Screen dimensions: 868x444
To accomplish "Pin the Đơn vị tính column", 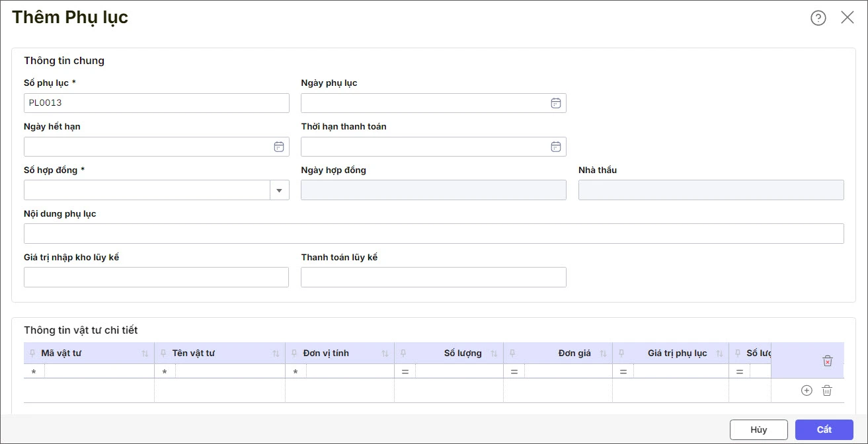I will point(294,353).
